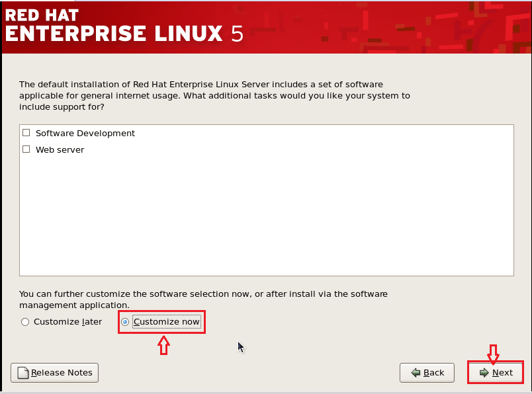The image size is (532, 394).
Task: Click the Customize later label text
Action: point(67,322)
